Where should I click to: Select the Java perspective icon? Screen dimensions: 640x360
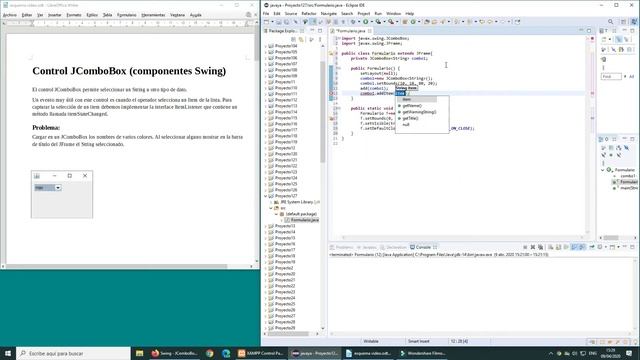point(634,22)
